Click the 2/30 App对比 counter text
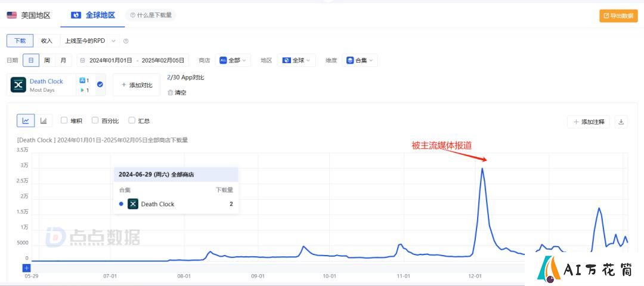This screenshot has height=286, width=644. [x=185, y=77]
